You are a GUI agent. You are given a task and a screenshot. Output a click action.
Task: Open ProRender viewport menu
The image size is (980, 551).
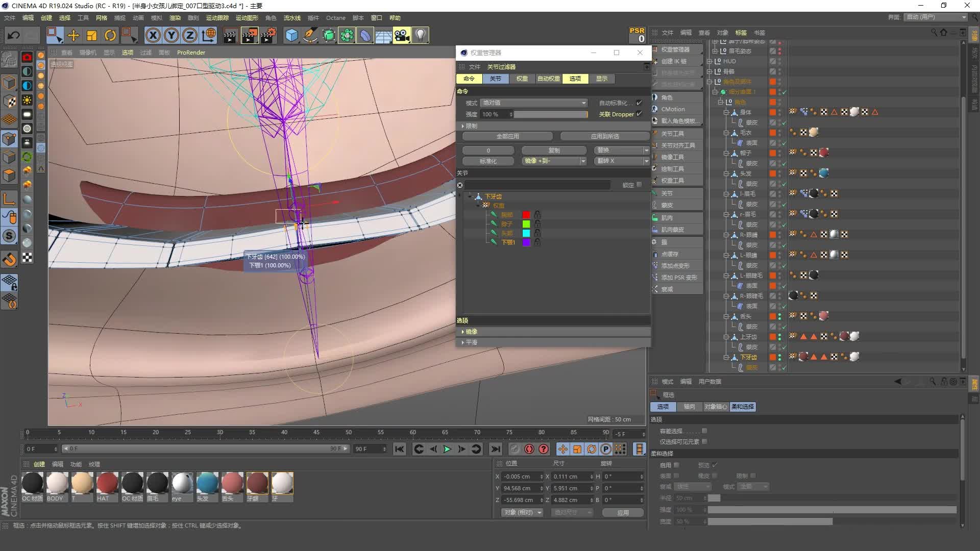tap(191, 53)
